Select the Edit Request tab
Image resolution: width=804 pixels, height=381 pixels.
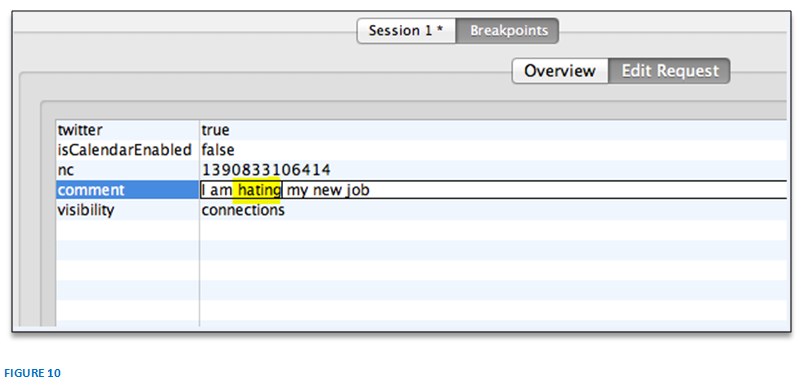669,71
